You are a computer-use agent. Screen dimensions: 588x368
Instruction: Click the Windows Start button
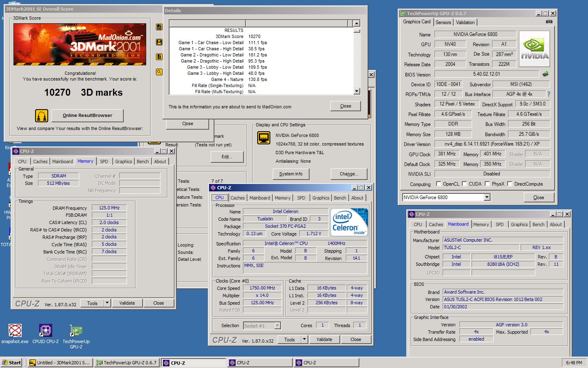click(x=12, y=363)
